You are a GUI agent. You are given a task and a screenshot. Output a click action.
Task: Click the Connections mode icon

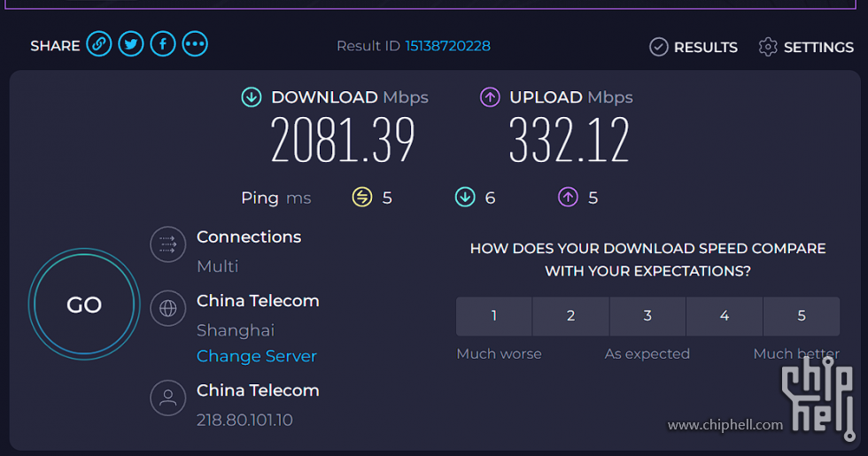coord(167,244)
